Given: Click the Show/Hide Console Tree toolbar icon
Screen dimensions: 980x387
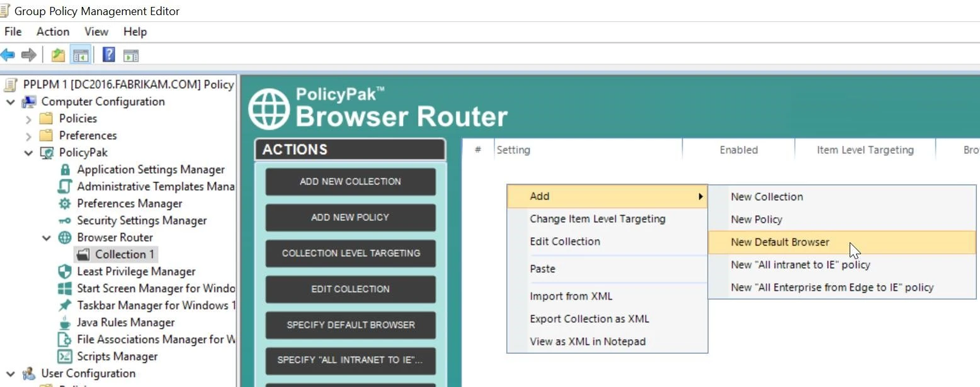Looking at the screenshot, I should (x=81, y=55).
